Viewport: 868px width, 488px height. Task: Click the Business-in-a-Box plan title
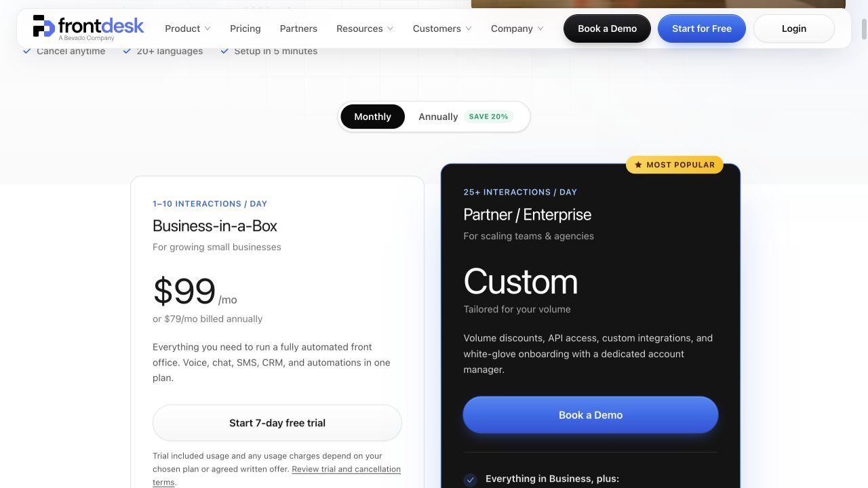click(x=215, y=226)
